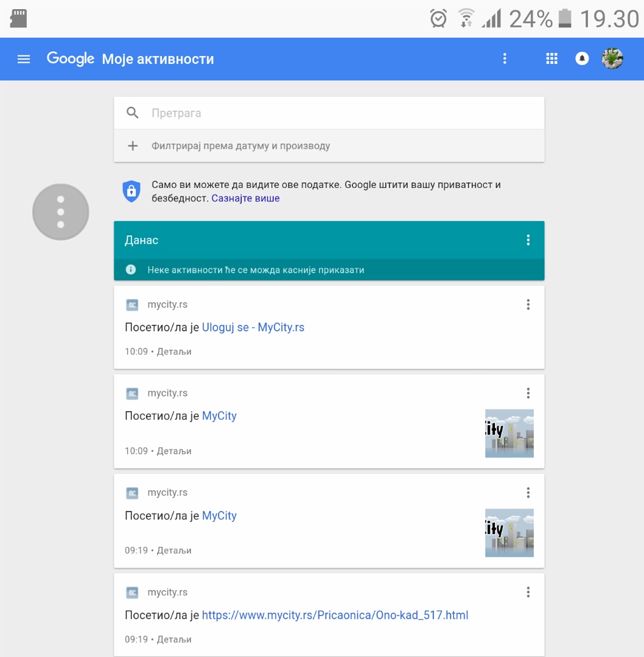Open options for 10:09 MyCity entry
The width and height of the screenshot is (644, 657).
coord(528,393)
